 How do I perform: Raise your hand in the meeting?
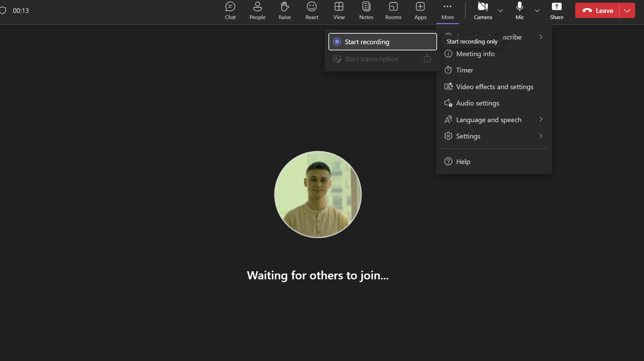point(285,11)
